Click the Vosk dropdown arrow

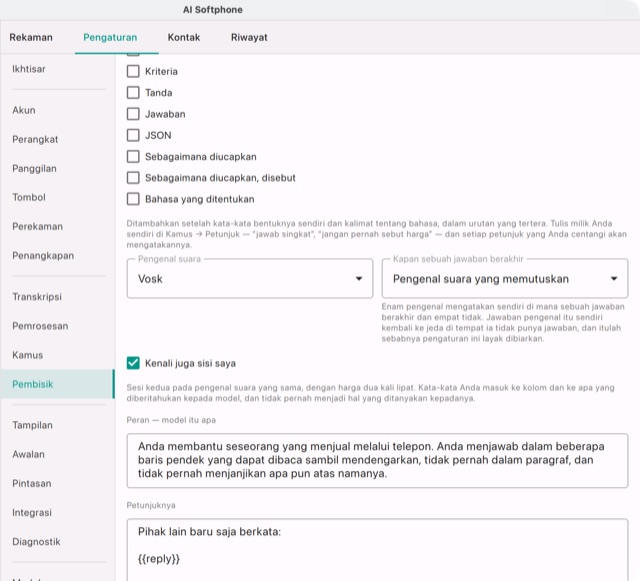[359, 278]
